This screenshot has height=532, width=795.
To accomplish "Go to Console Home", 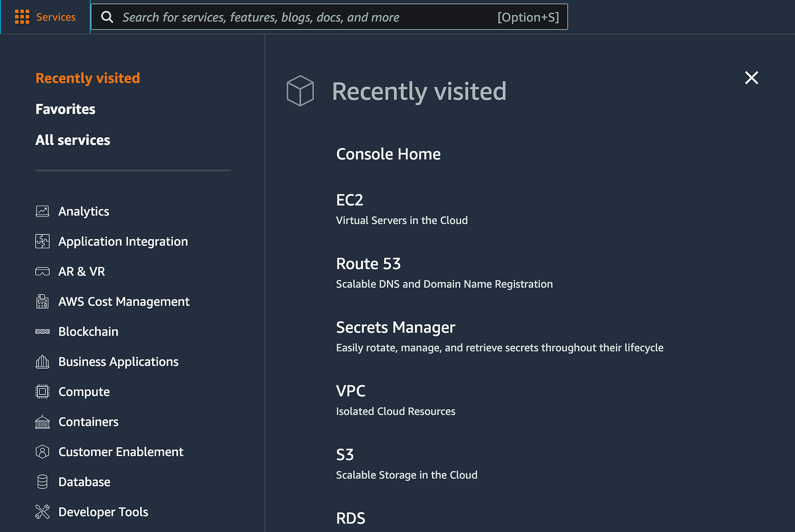I will coord(389,154).
